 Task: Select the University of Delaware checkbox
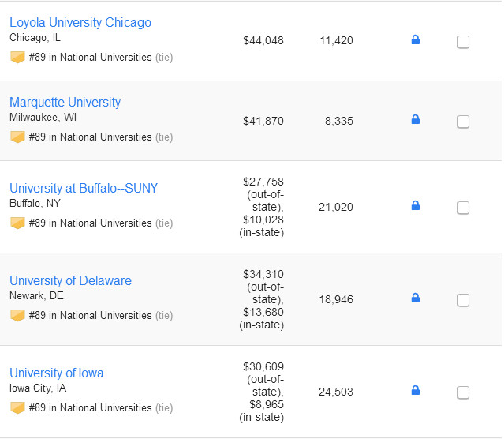click(463, 300)
